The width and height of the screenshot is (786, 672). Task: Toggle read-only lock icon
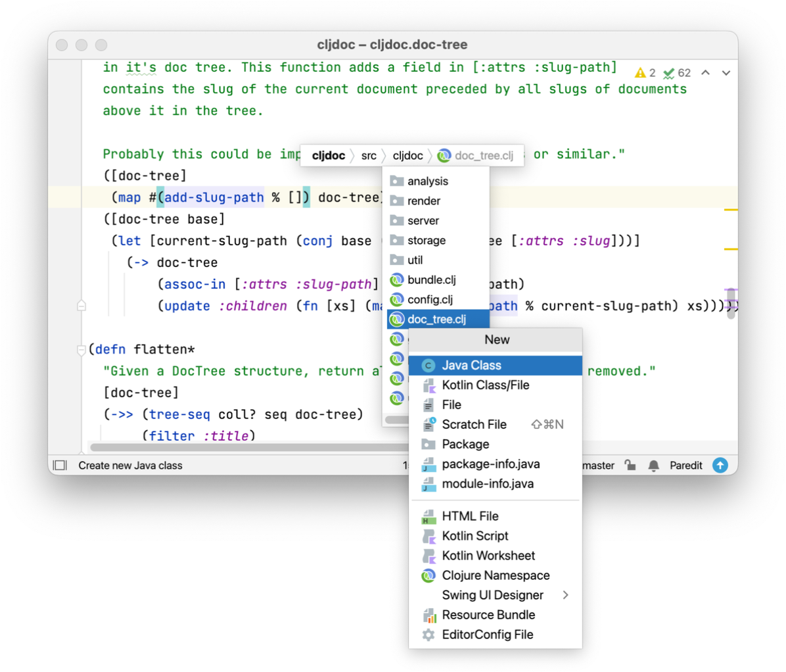click(631, 466)
